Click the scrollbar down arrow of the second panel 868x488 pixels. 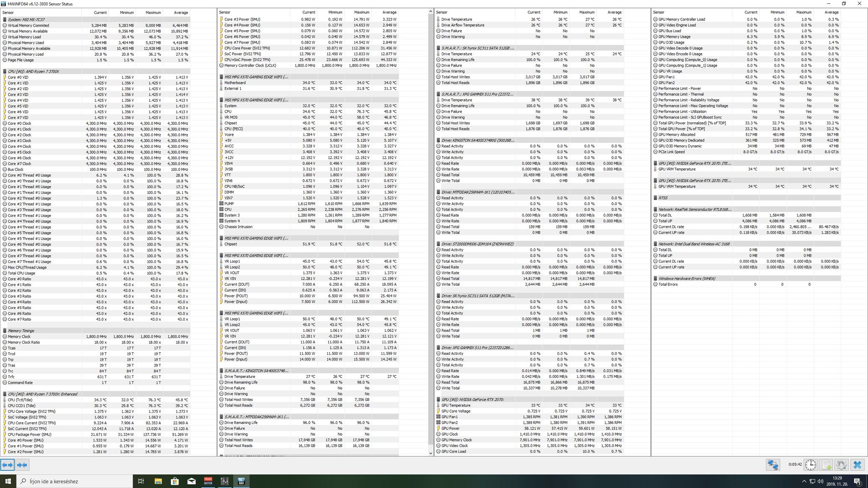(x=430, y=453)
